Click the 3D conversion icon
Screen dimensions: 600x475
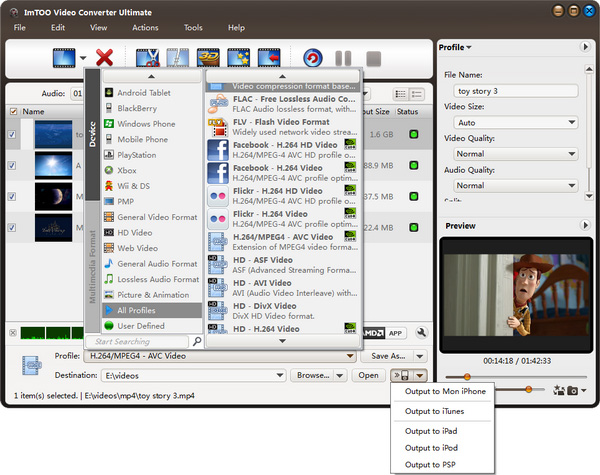pos(208,58)
